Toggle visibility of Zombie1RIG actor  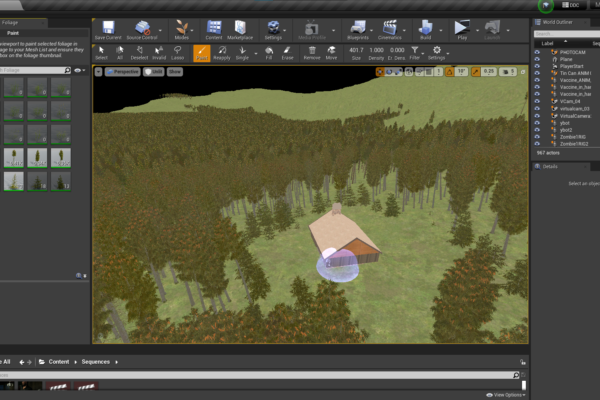coord(537,137)
